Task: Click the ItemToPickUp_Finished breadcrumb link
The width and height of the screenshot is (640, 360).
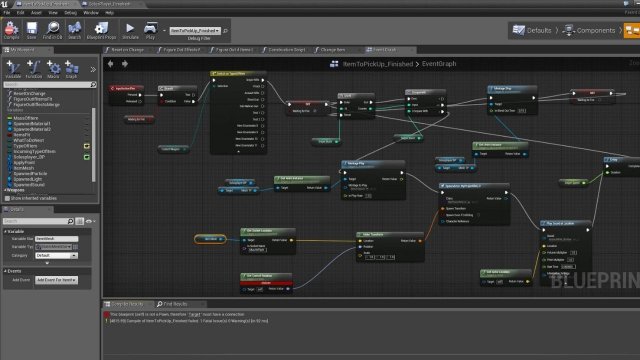Action: point(378,64)
